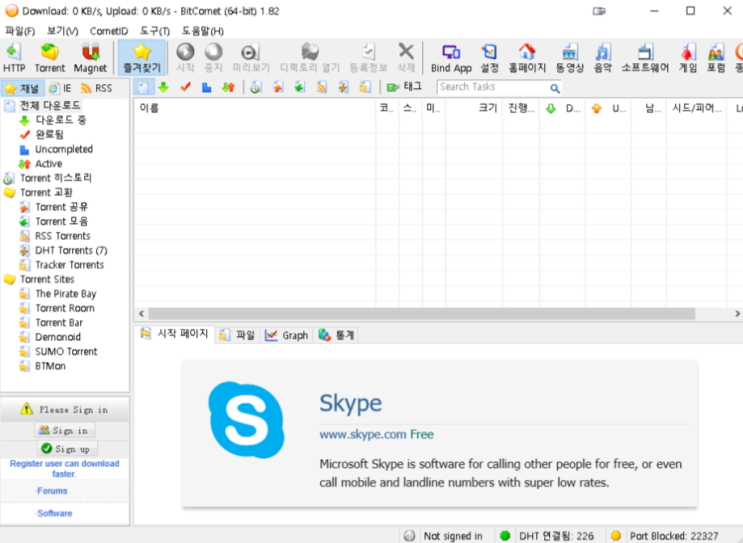
Task: Open the 파일(F) menu
Action: (x=20, y=31)
